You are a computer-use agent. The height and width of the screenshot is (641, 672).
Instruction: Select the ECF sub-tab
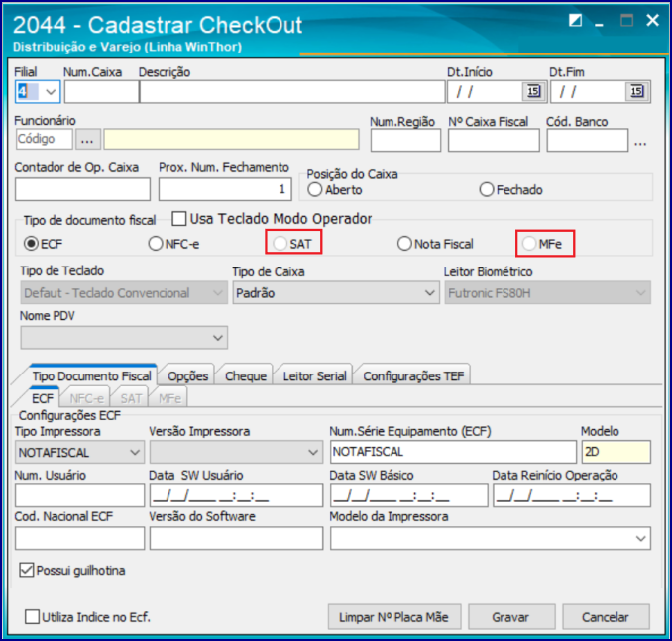[43, 398]
